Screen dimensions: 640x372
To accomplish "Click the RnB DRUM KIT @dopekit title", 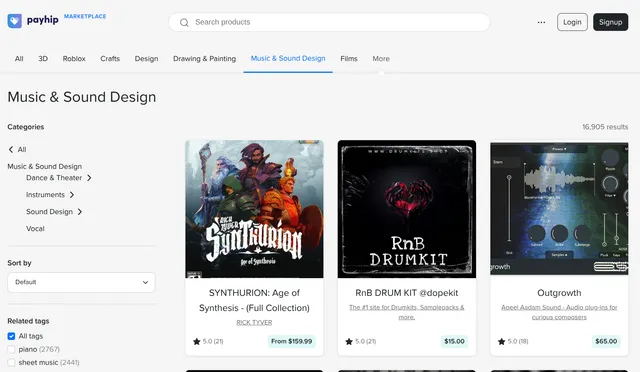I will pos(407,293).
